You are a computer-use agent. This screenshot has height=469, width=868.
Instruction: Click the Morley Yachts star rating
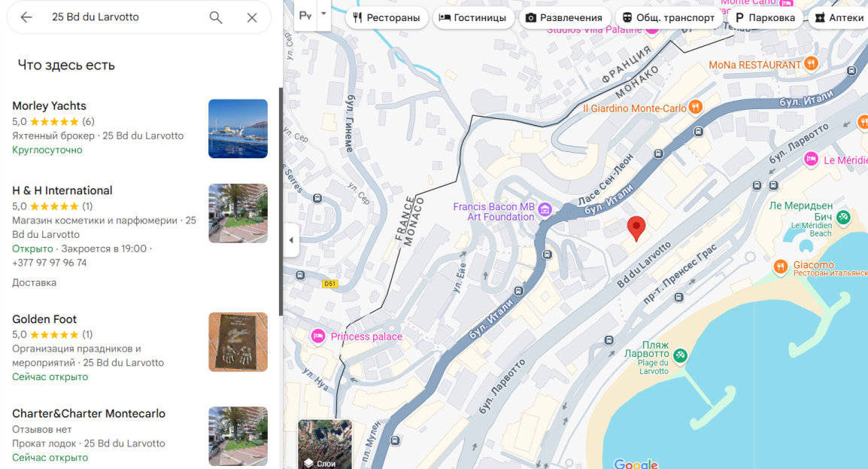click(53, 121)
